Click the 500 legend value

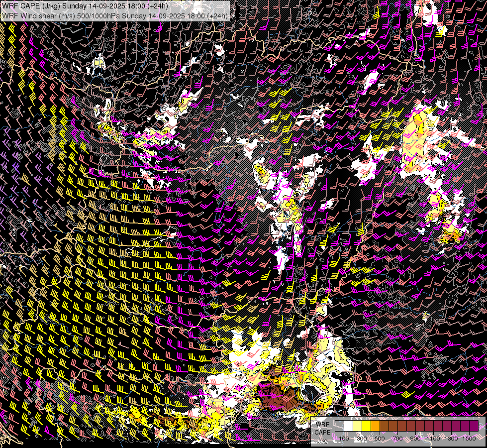click(x=380, y=439)
